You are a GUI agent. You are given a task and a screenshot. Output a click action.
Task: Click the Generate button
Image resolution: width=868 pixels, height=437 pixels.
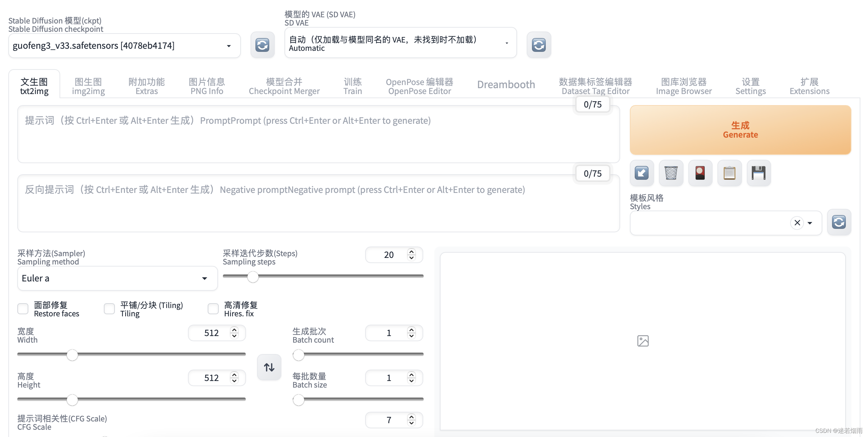point(740,130)
